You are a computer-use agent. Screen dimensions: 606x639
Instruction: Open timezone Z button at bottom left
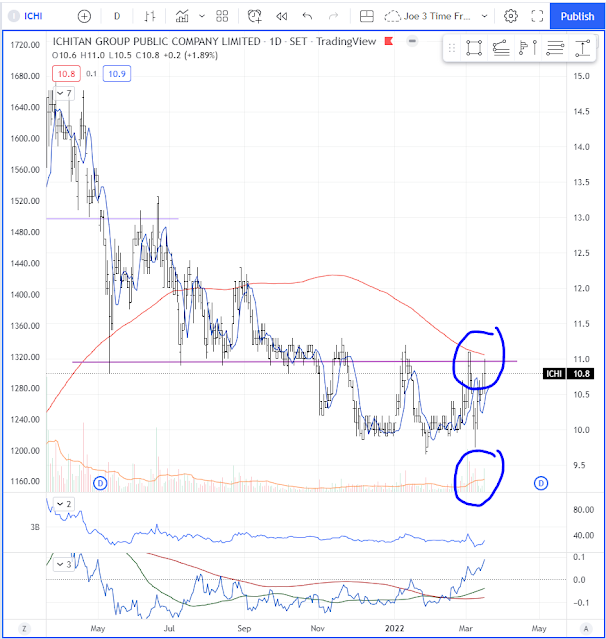tap(24, 629)
